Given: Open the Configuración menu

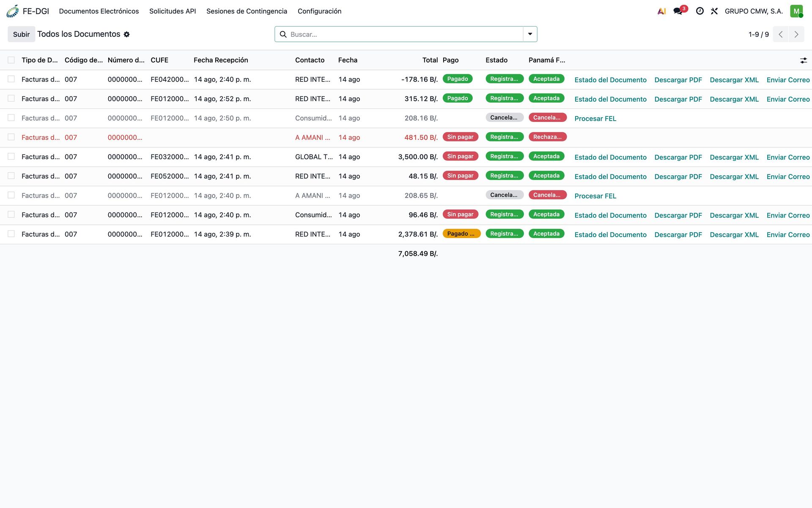Looking at the screenshot, I should pyautogui.click(x=319, y=11).
